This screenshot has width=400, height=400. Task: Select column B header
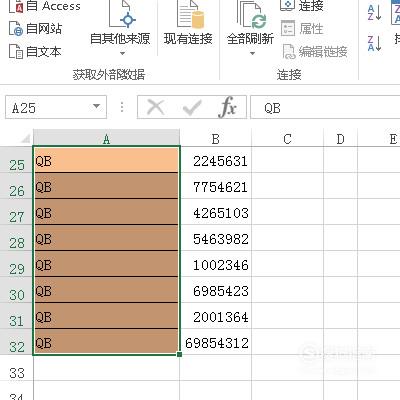[x=216, y=139]
